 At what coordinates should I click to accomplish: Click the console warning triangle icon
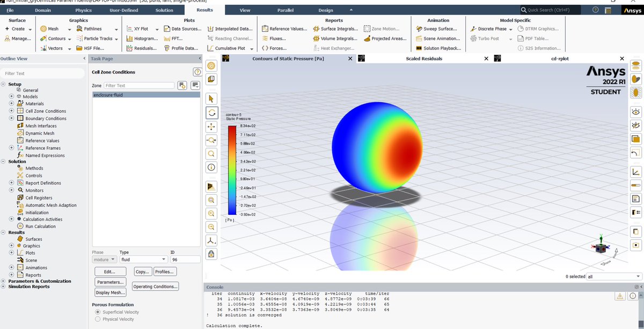pos(619,296)
